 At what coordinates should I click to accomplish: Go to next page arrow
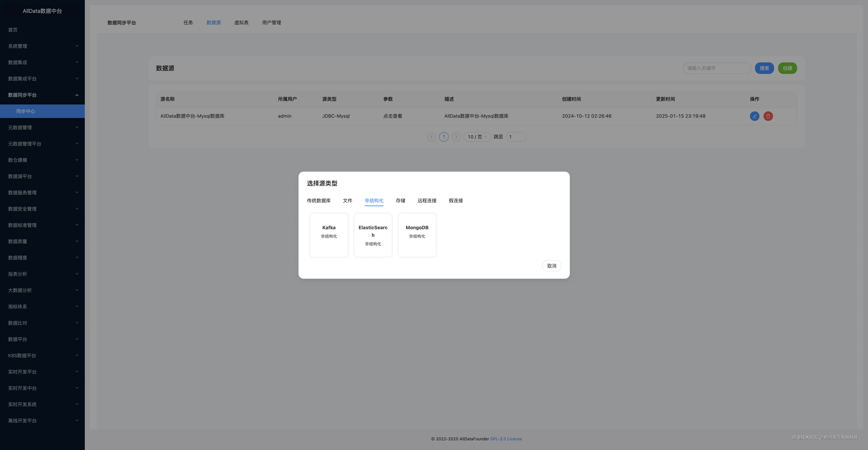pos(456,137)
